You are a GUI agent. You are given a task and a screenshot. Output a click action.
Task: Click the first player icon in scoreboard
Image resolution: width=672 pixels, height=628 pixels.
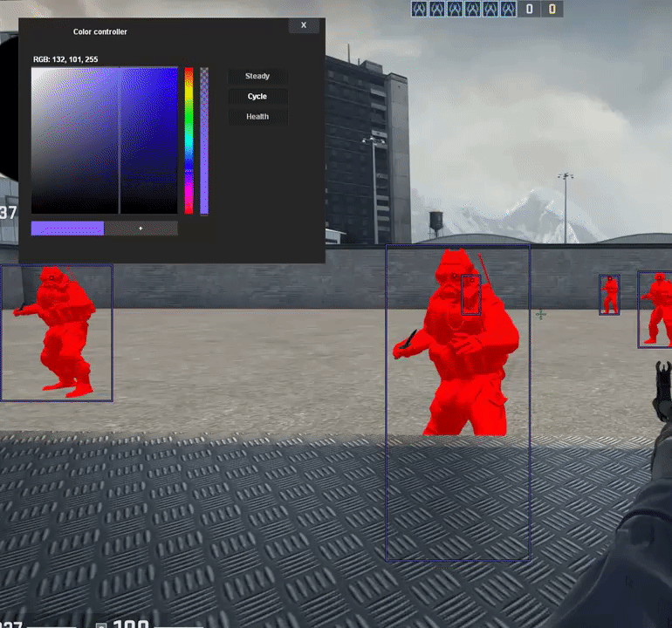coord(419,9)
